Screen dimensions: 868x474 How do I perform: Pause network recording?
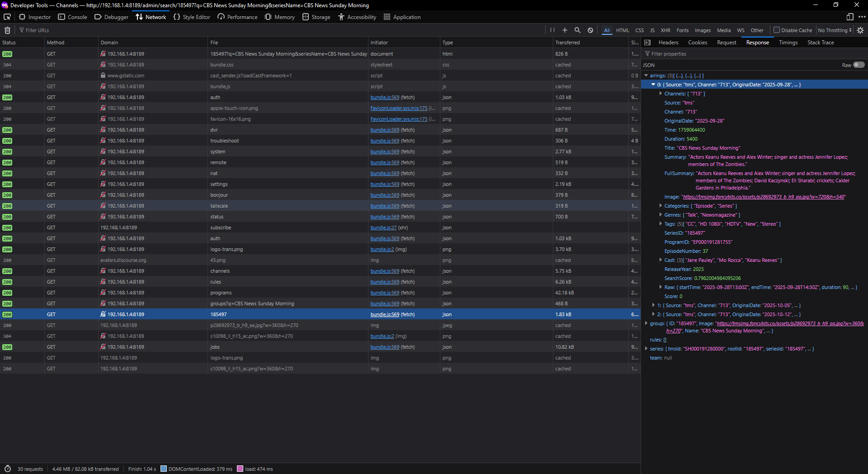(552, 30)
